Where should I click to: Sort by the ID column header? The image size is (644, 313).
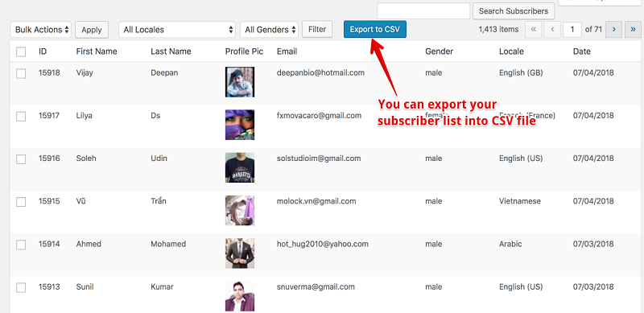[43, 51]
